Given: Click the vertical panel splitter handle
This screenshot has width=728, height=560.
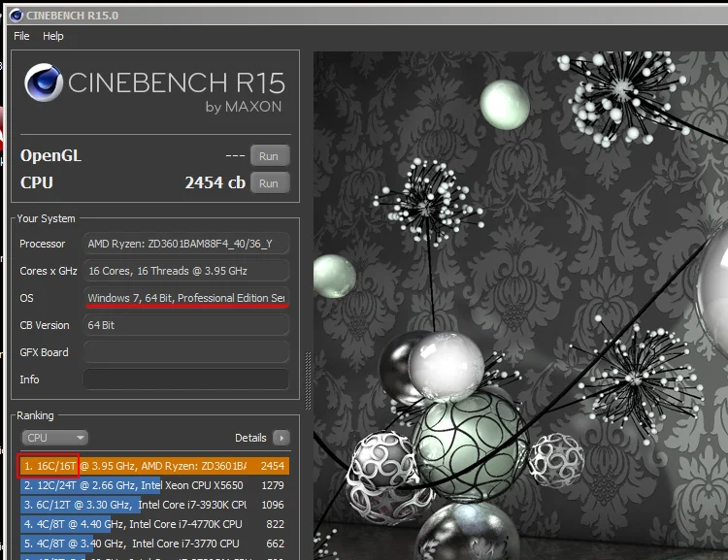Looking at the screenshot, I should 308,380.
